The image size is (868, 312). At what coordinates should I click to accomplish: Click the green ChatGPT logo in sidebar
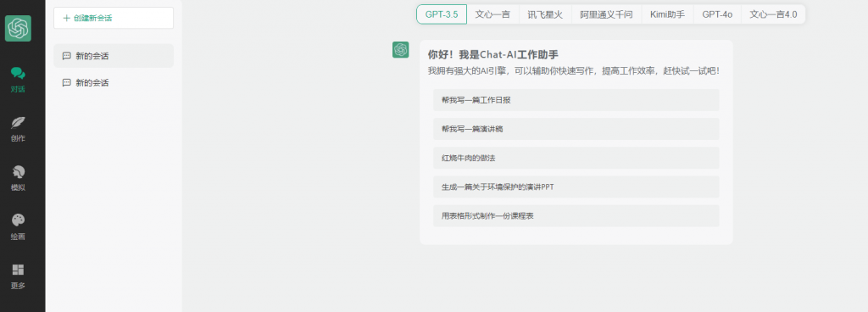coord(19,28)
